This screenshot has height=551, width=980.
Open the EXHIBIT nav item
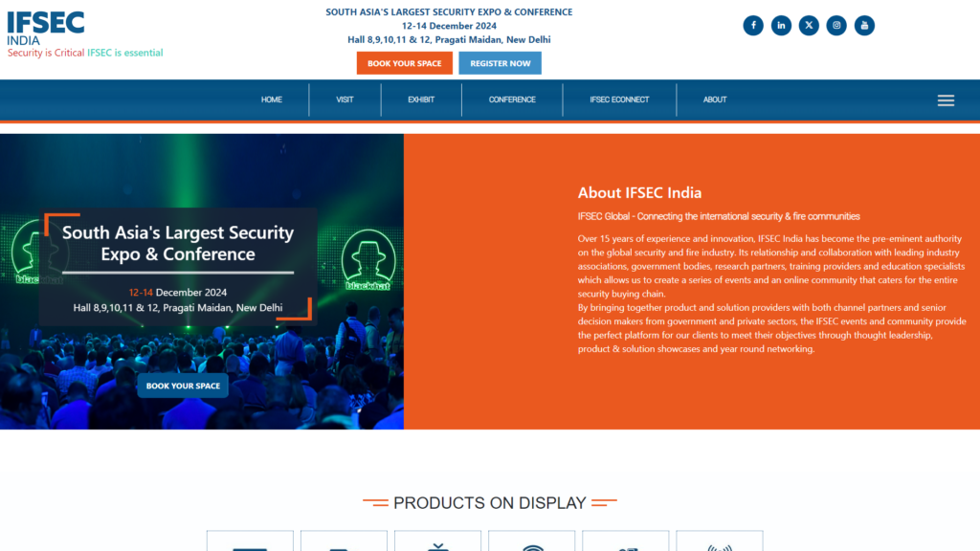point(421,99)
